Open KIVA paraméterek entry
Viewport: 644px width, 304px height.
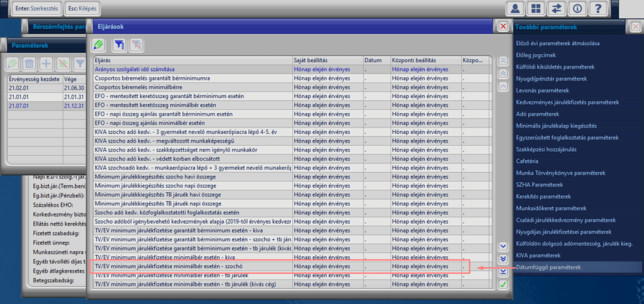[538, 256]
